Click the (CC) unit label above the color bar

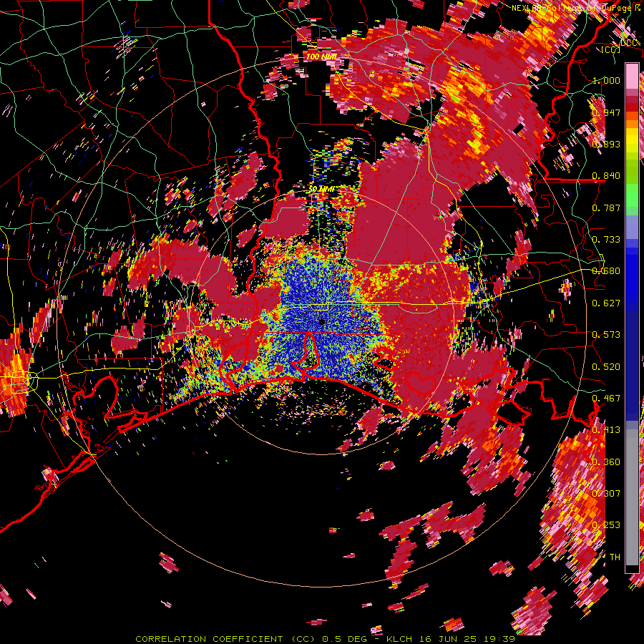coord(611,49)
